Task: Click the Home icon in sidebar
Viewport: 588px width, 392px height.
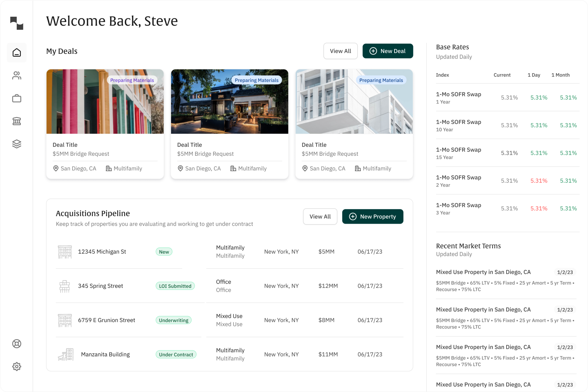Action: click(17, 53)
